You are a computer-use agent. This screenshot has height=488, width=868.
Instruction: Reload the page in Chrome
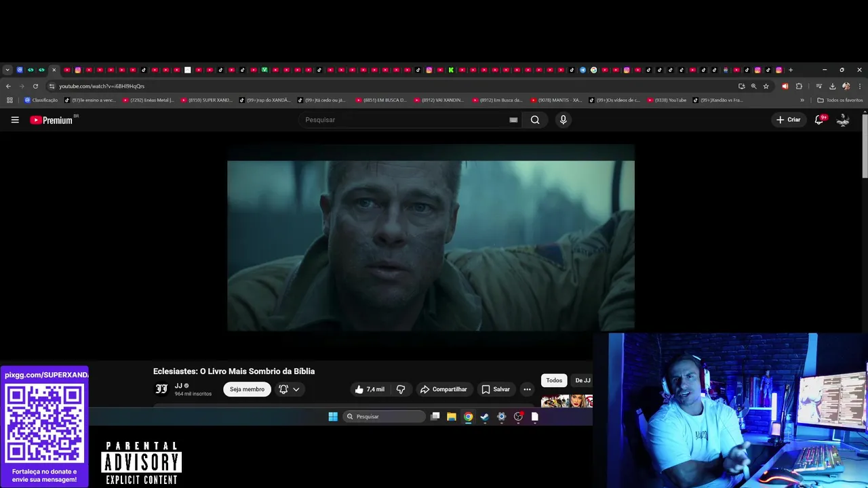point(35,86)
